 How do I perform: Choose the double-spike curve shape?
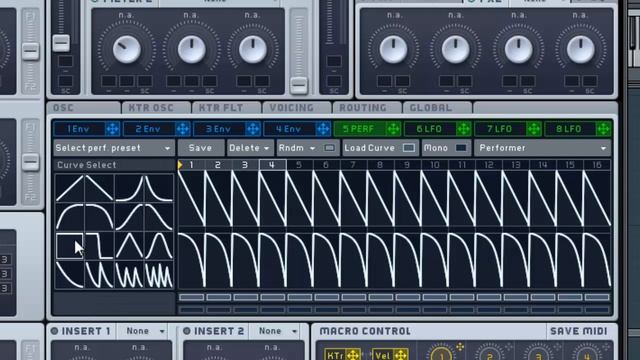99,275
